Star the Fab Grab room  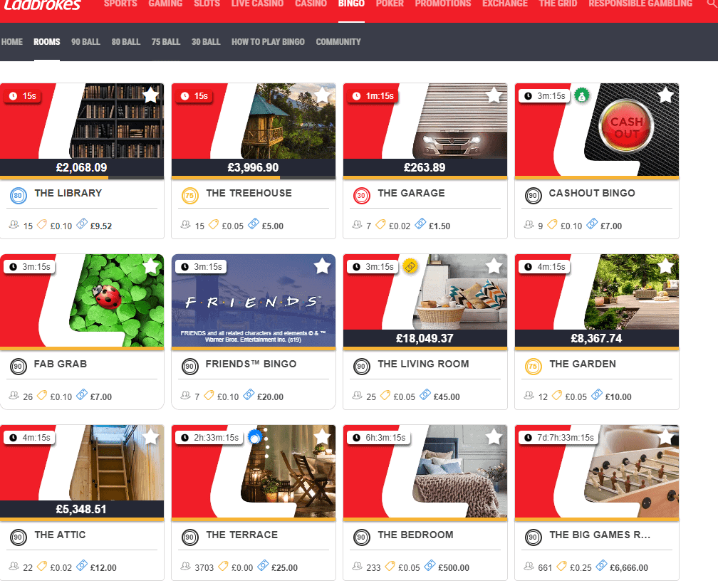151,266
